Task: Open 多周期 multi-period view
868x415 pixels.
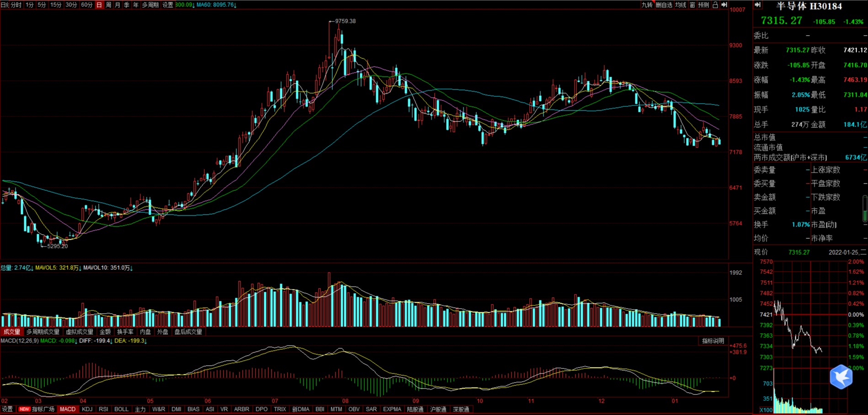Action: (x=150, y=5)
